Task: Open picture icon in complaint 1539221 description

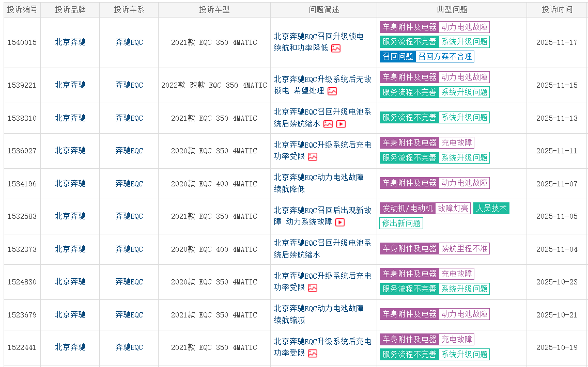Action: tap(332, 91)
